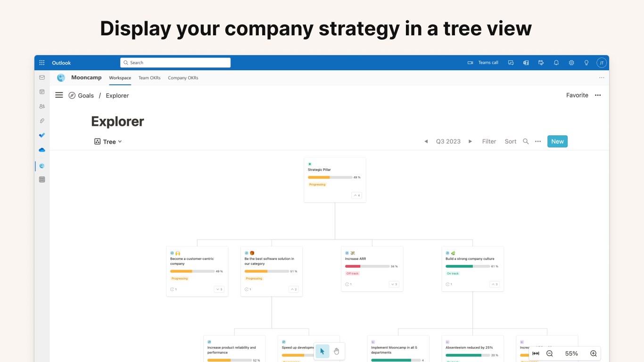644x362 pixels.
Task: Go to next quarter arrow
Action: coord(470,141)
